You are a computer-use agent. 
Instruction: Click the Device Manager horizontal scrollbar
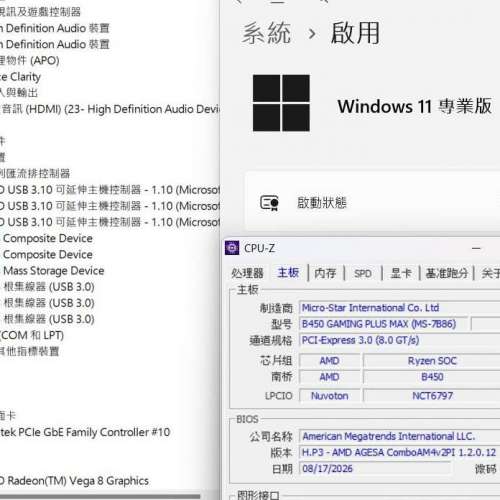(100, 496)
